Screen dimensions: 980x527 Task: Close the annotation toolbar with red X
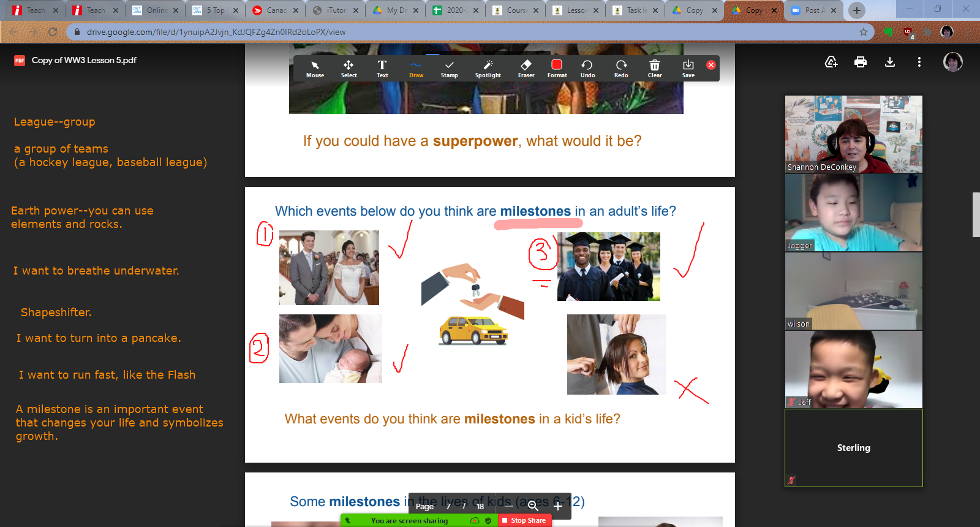(x=711, y=65)
